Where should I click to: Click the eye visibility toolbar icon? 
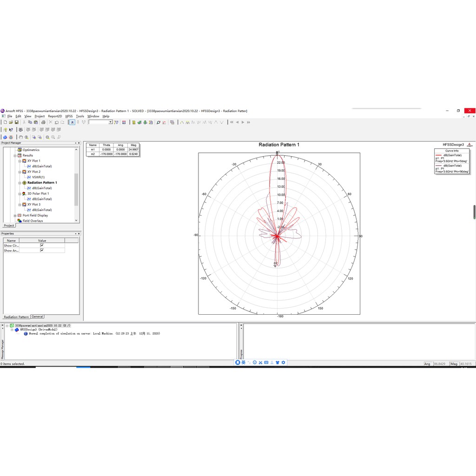click(20, 130)
